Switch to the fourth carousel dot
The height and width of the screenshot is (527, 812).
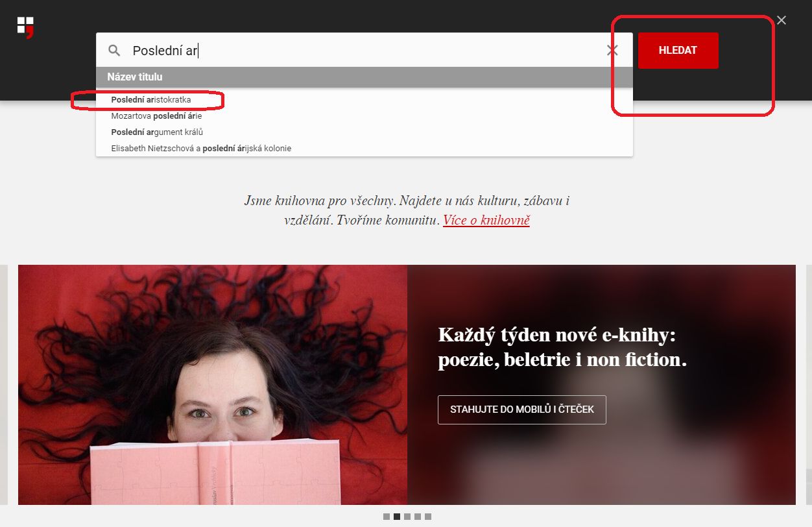[418, 517]
